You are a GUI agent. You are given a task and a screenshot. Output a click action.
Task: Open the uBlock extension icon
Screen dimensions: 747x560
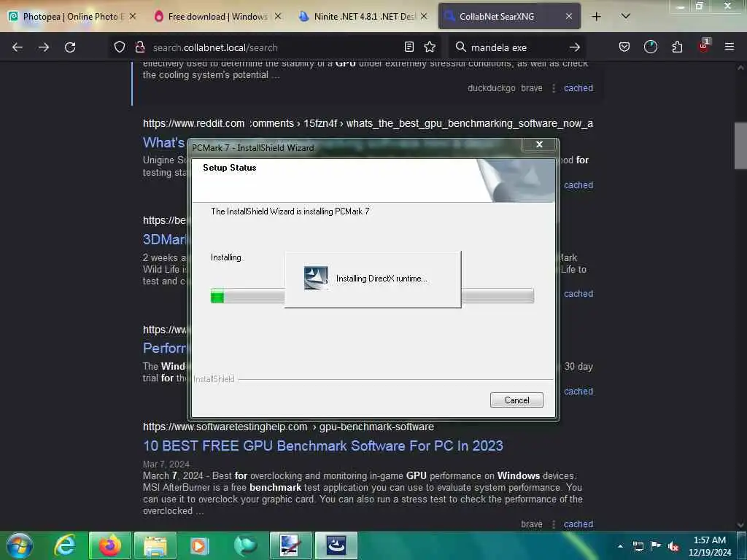[704, 46]
